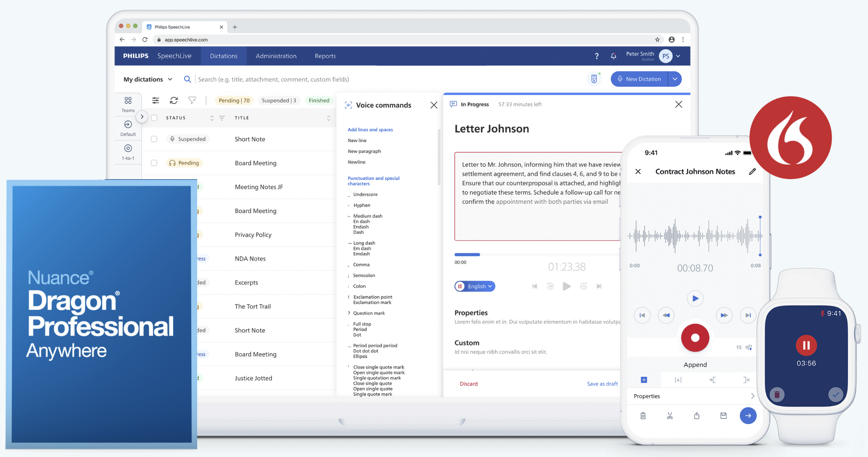The image size is (868, 457).
Task: Tap trash icon in phone bottom toolbar
Action: tap(643, 416)
